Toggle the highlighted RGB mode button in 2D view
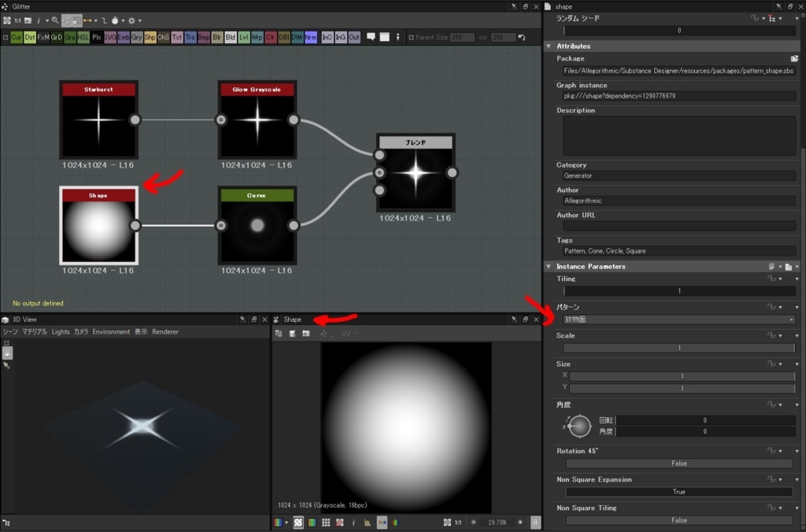Screen dimensions: 806x532 pyautogui.click(x=382, y=523)
